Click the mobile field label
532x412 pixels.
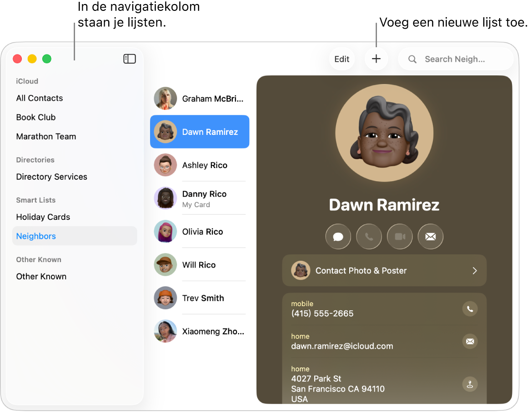(x=302, y=303)
